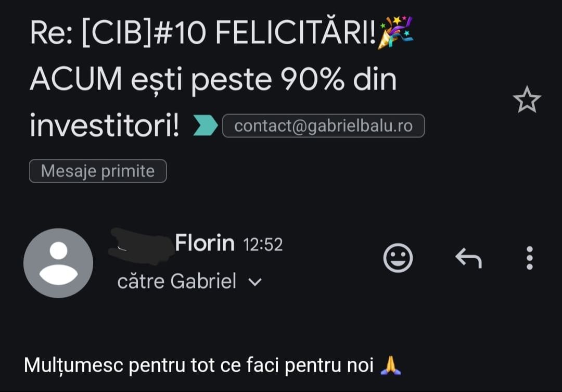Add an emoji reaction to Florin's message
Screen dimensions: 562x392
coord(398,258)
